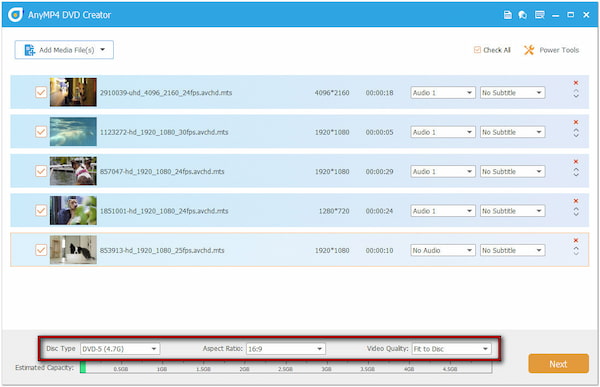600x387 pixels.
Task: Reorder the 857047-hd file using move arrows
Action: click(x=576, y=173)
